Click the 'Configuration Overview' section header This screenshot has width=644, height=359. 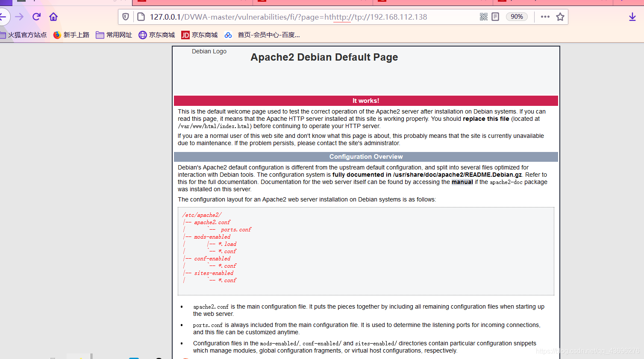coord(366,157)
